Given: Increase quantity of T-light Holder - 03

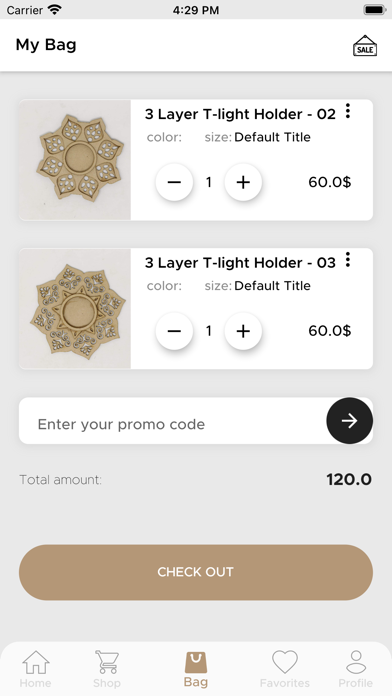Looking at the screenshot, I should [x=243, y=331].
